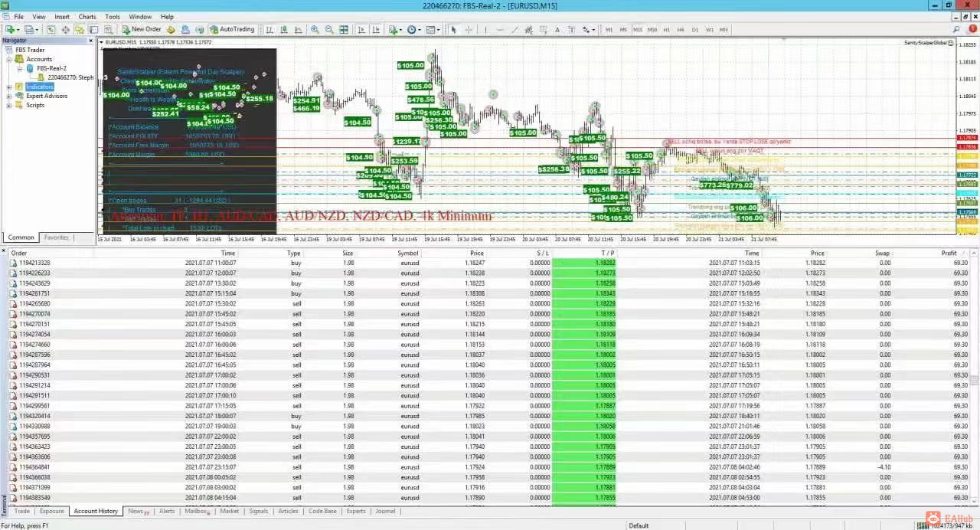Open the search magnifier icon
The width and height of the screenshot is (980, 530).
pos(956,28)
